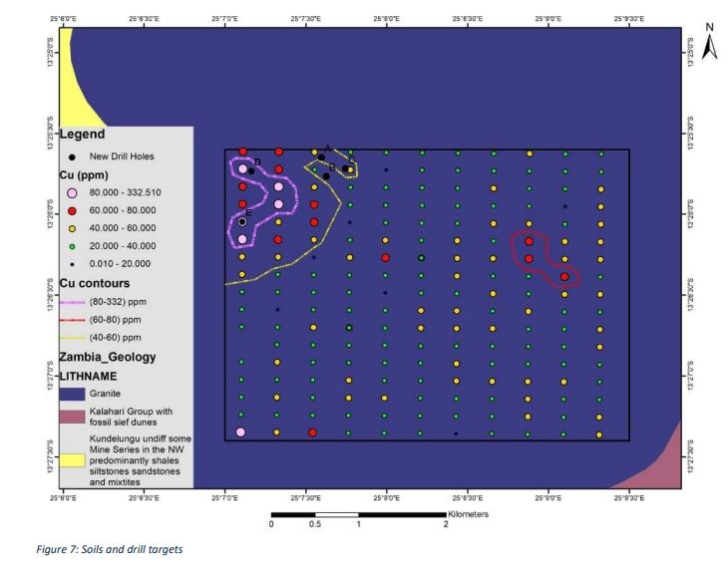This screenshot has height=569, width=728.
Task: Select the drill hole marker labeled D
Action: tap(251, 170)
